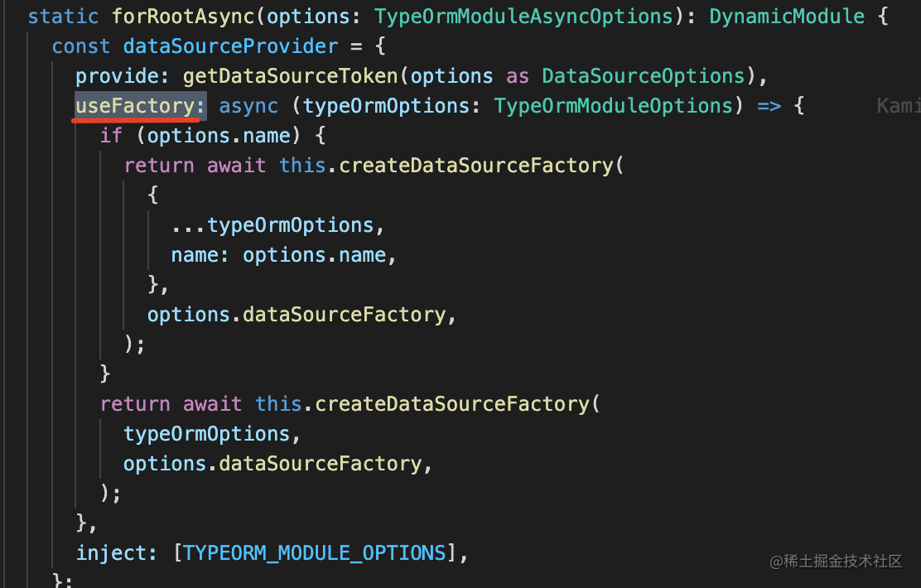
Task: Click the Kami git blame annotation
Action: click(x=898, y=106)
